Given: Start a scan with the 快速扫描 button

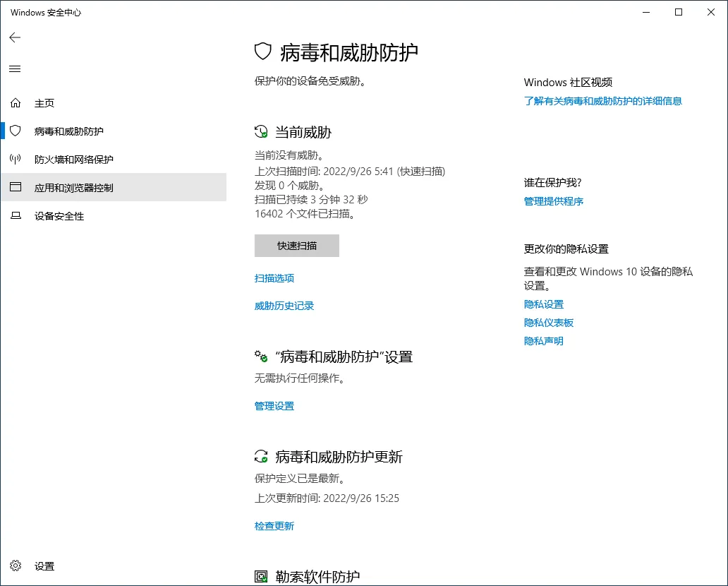Looking at the screenshot, I should tap(297, 246).
